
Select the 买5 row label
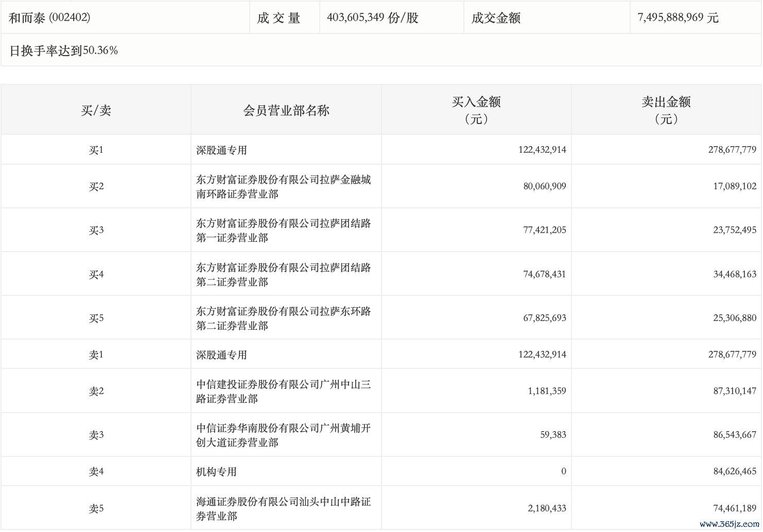96,318
